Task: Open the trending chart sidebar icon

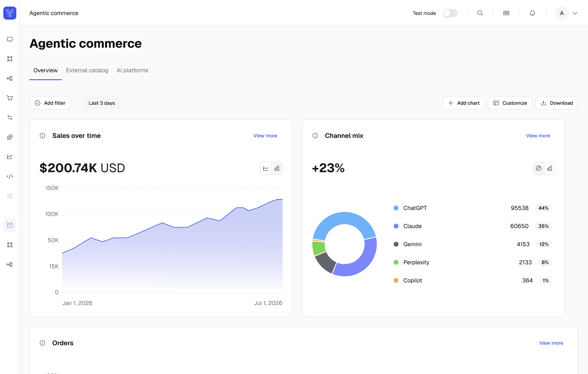Action: tap(10, 157)
